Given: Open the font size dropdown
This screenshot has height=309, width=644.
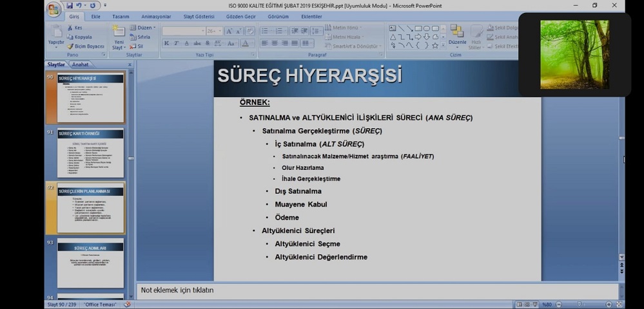Looking at the screenshot, I should (220, 31).
